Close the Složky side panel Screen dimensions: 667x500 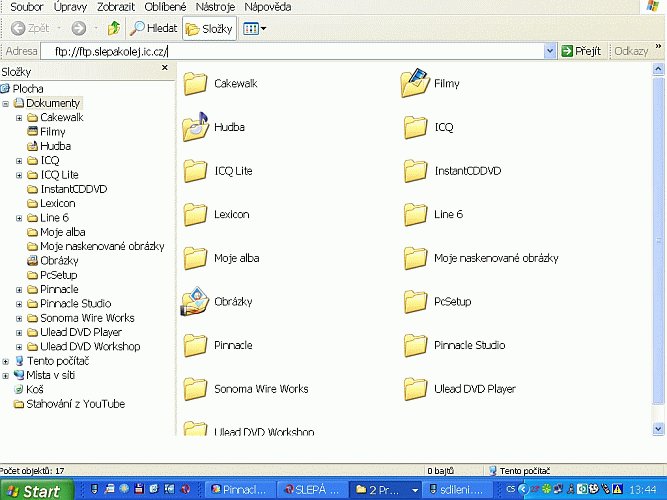coord(165,69)
